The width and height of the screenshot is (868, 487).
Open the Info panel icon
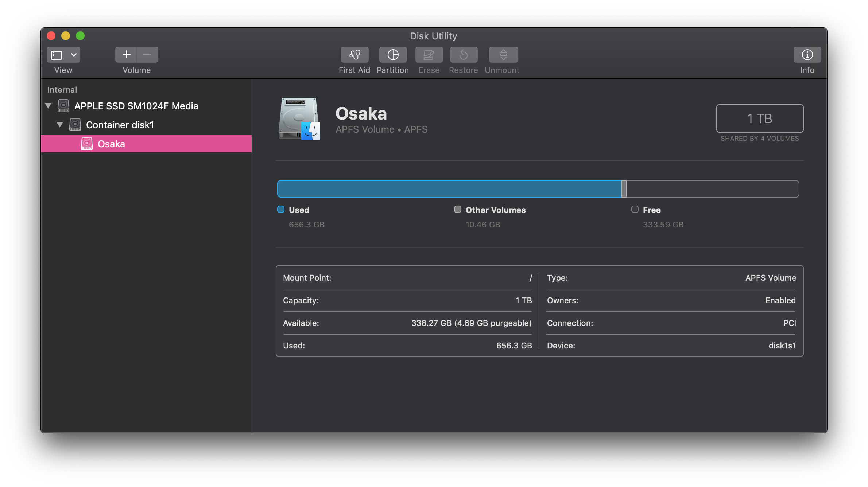point(807,55)
